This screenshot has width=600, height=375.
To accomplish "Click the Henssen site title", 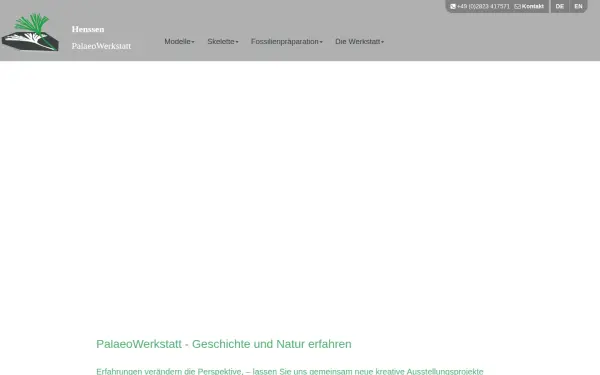I will coord(88,29).
